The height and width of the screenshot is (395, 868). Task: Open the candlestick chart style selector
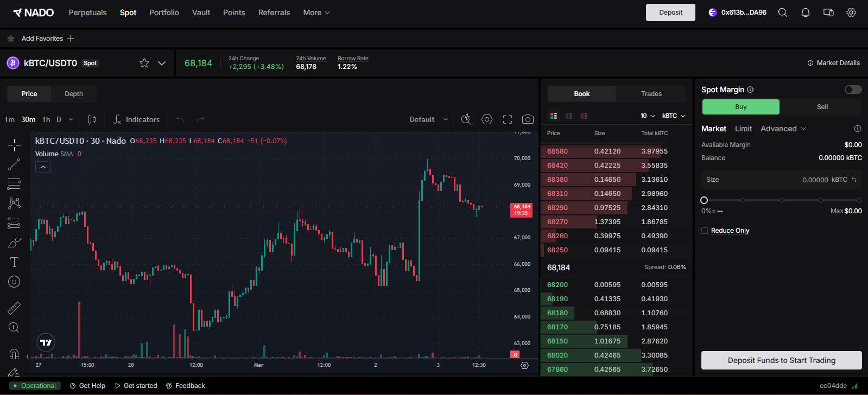pos(92,119)
